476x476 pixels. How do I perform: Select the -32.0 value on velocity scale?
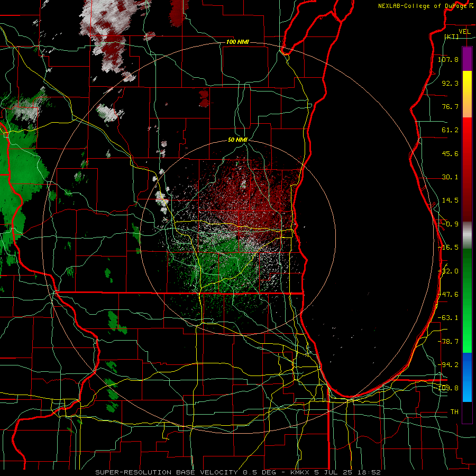448,271
